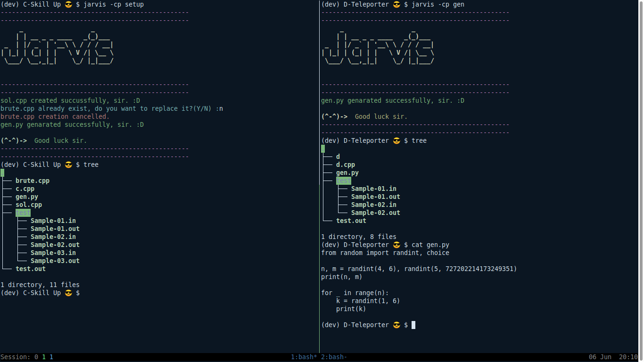Select test.out in the D-Teleporter tree
Screen dimensions: 644x362
(x=351, y=221)
